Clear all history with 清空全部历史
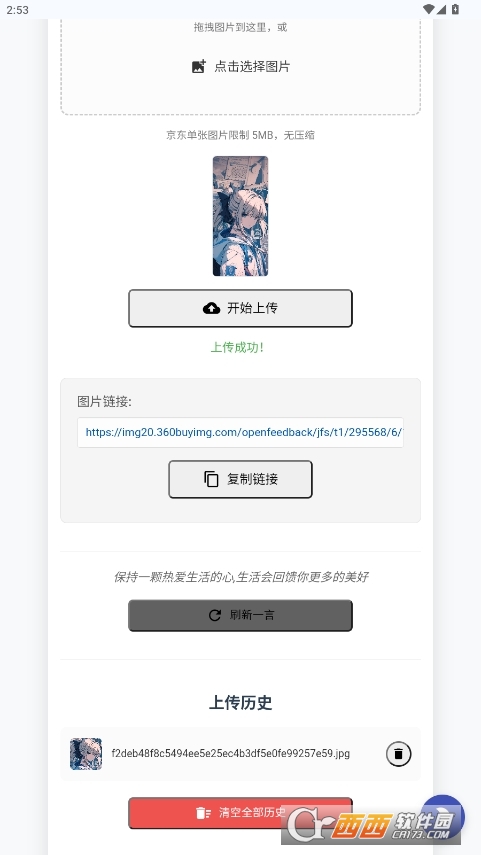This screenshot has height=855, width=481. click(240, 813)
